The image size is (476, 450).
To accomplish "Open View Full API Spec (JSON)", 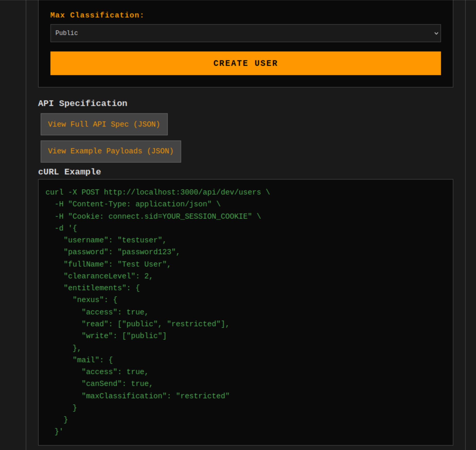I will tap(104, 124).
